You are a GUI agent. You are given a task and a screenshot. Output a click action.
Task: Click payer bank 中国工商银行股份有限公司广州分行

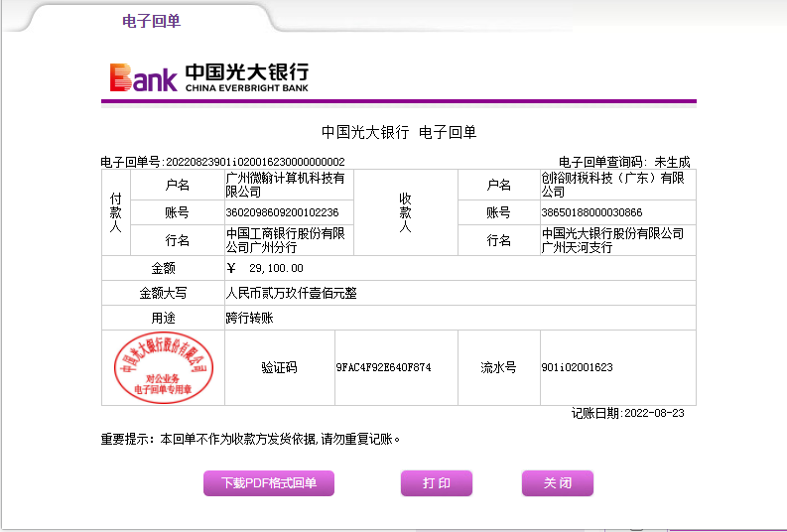(285, 240)
